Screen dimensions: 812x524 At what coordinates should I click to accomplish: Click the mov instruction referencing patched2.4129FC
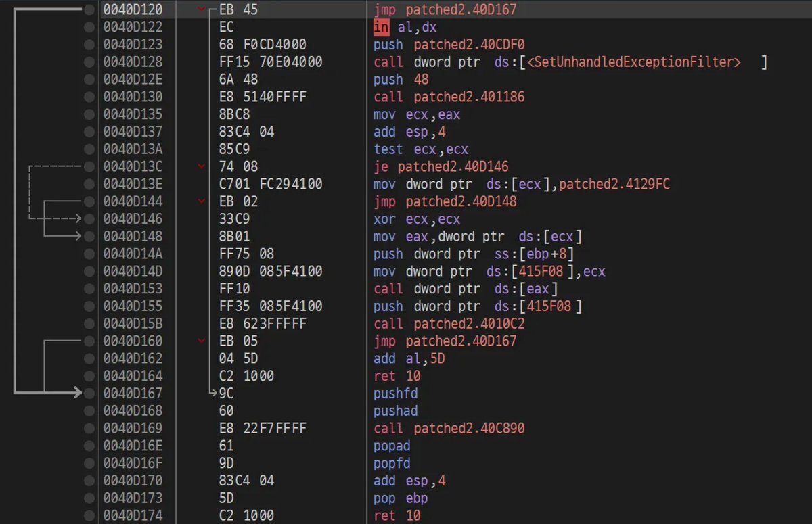(522, 184)
